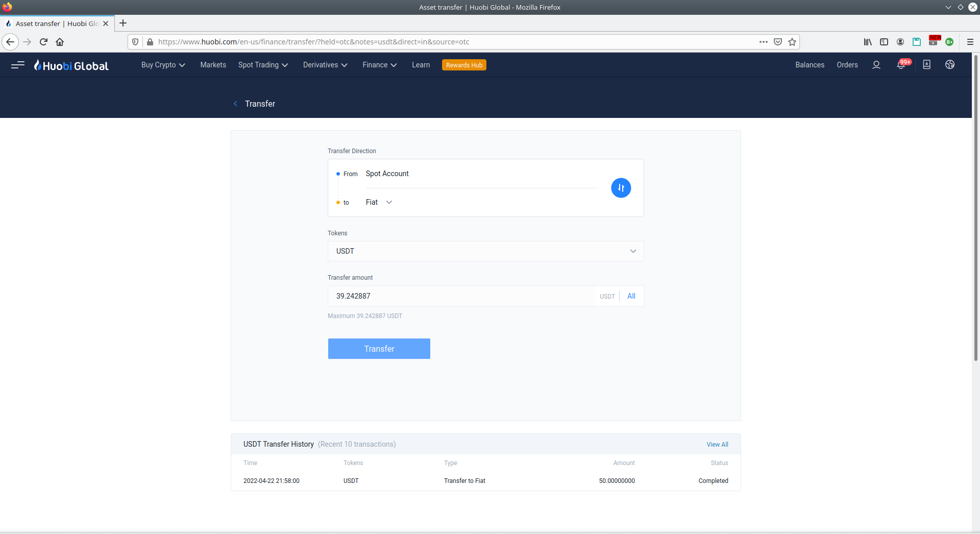Screen dimensions: 980x534
Task: Expand the Buy Crypto menu
Action: 163,65
